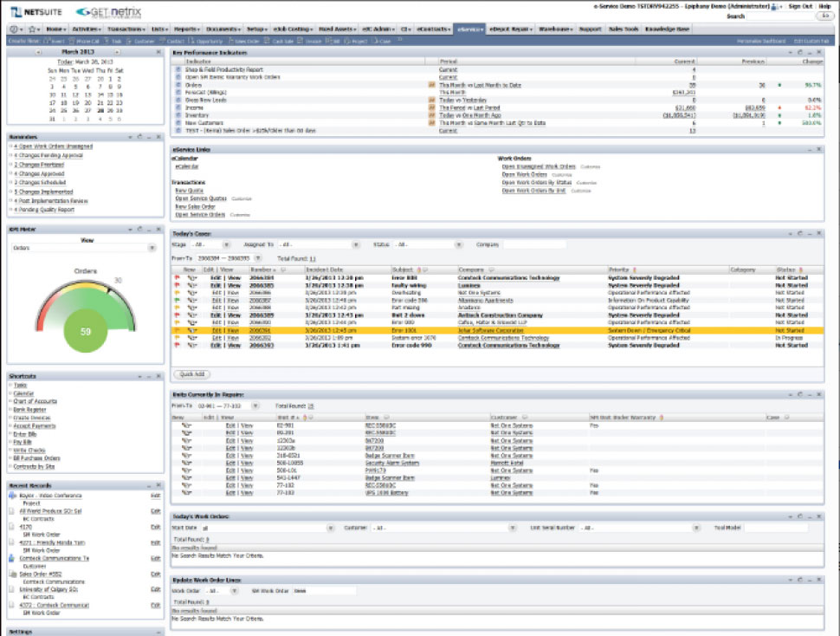The height and width of the screenshot is (636, 840).
Task: Click the Personalize Dashboard link
Action: point(760,42)
